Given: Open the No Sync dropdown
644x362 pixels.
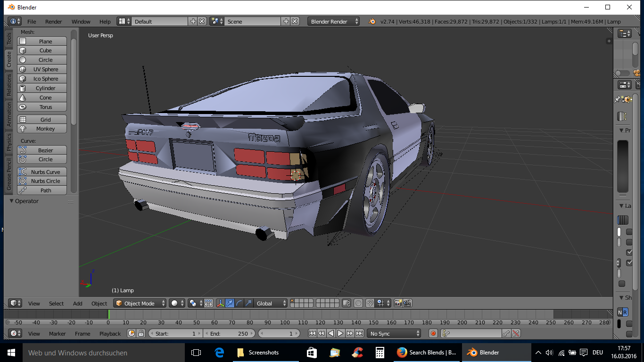Looking at the screenshot, I should tap(394, 334).
